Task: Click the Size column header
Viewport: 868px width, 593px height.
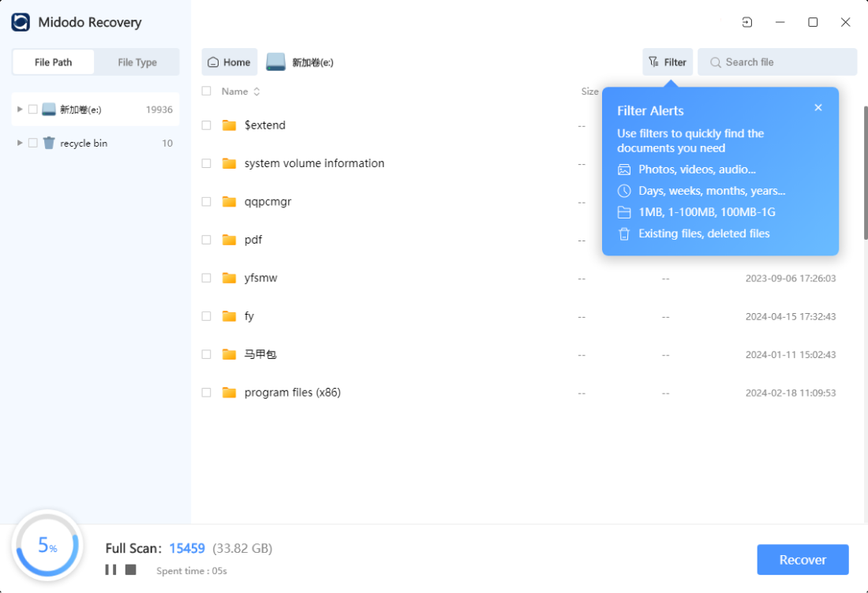Action: pos(589,91)
